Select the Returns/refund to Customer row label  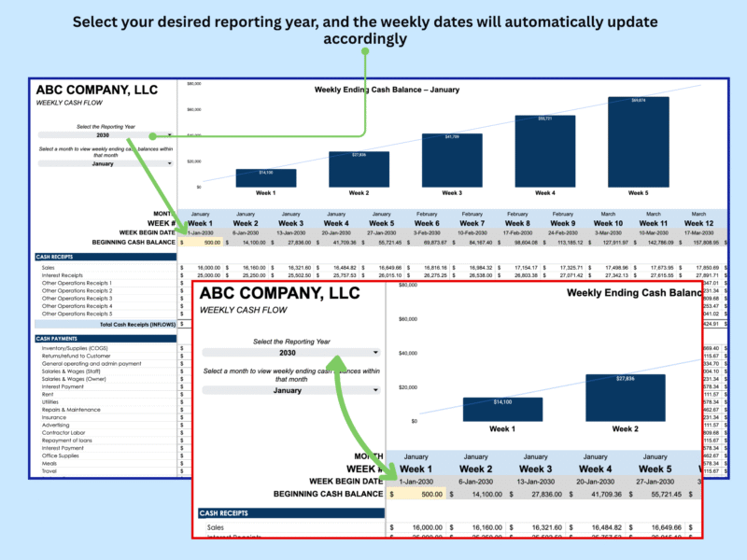76,356
